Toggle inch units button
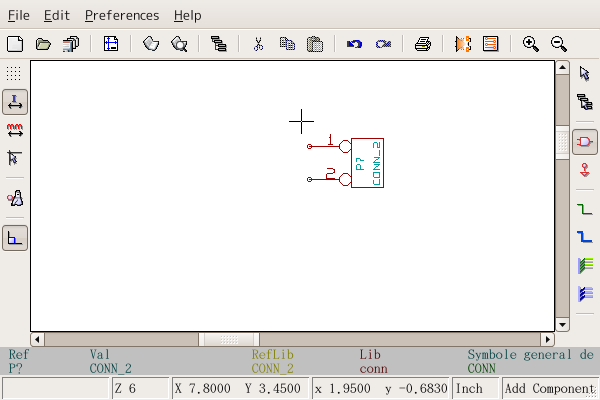Viewport: 600px width, 400px height. coord(15,101)
